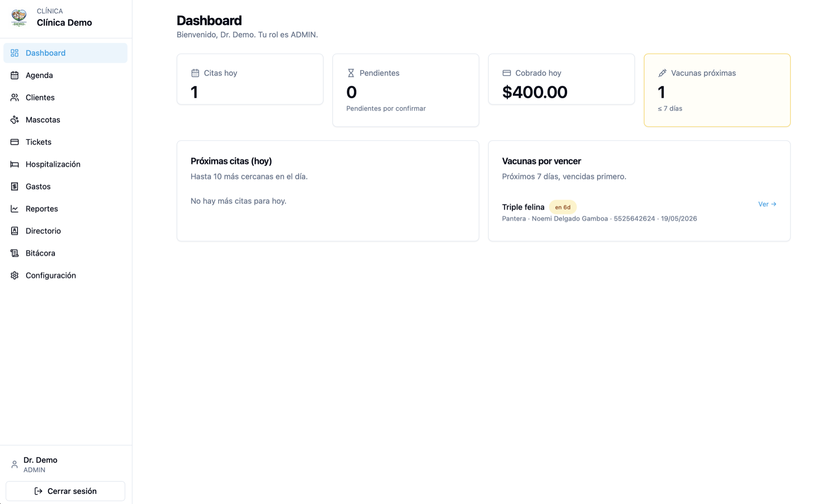830x504 pixels.
Task: Click the $400.00 amount
Action: pyautogui.click(x=534, y=92)
